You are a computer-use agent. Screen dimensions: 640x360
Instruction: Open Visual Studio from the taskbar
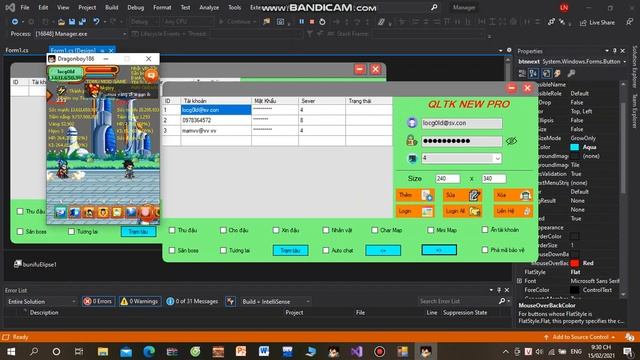pyautogui.click(x=356, y=351)
